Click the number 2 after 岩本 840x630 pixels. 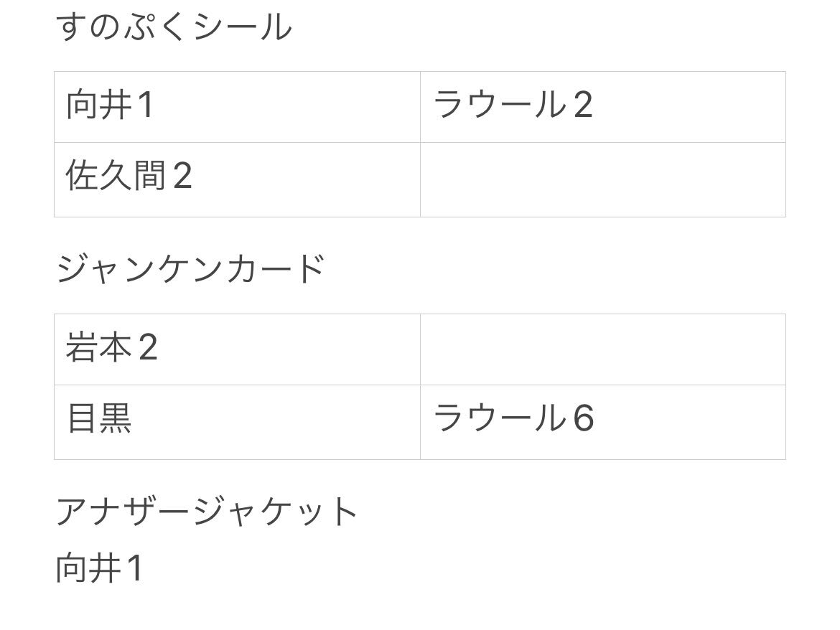click(x=149, y=347)
